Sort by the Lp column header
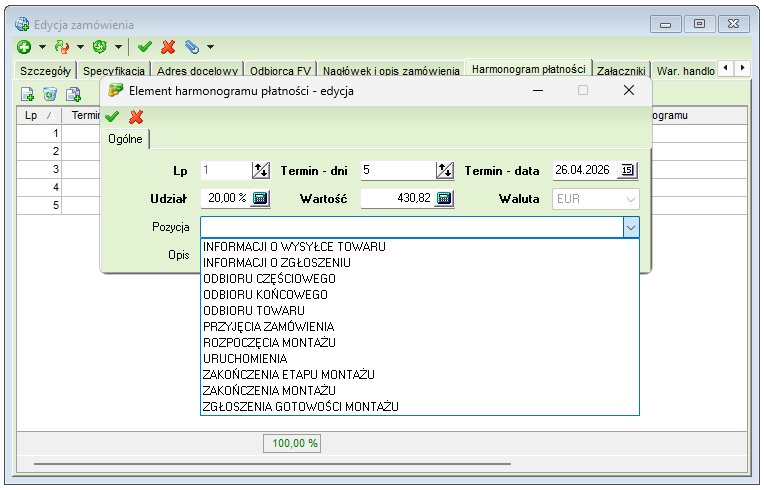The height and width of the screenshot is (490, 764). 38,115
